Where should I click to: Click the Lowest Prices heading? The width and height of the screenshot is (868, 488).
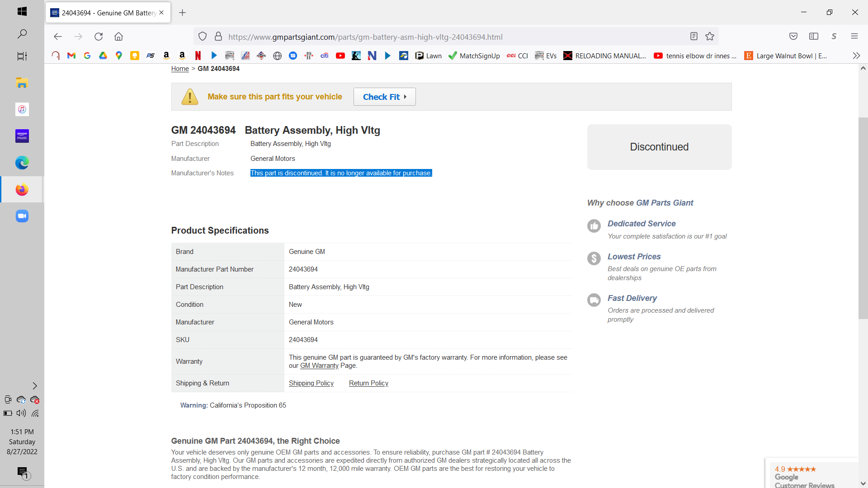[x=634, y=257]
